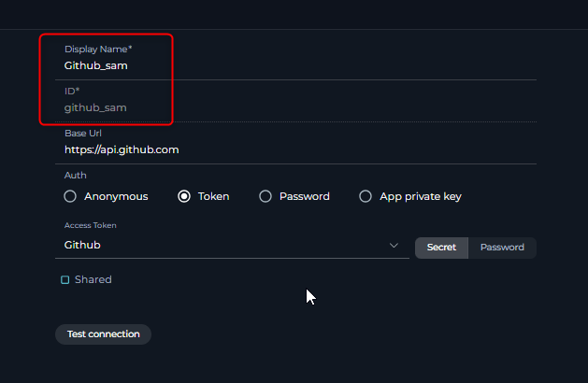The height and width of the screenshot is (383, 588).
Task: Click the Shared label text
Action: 93,279
